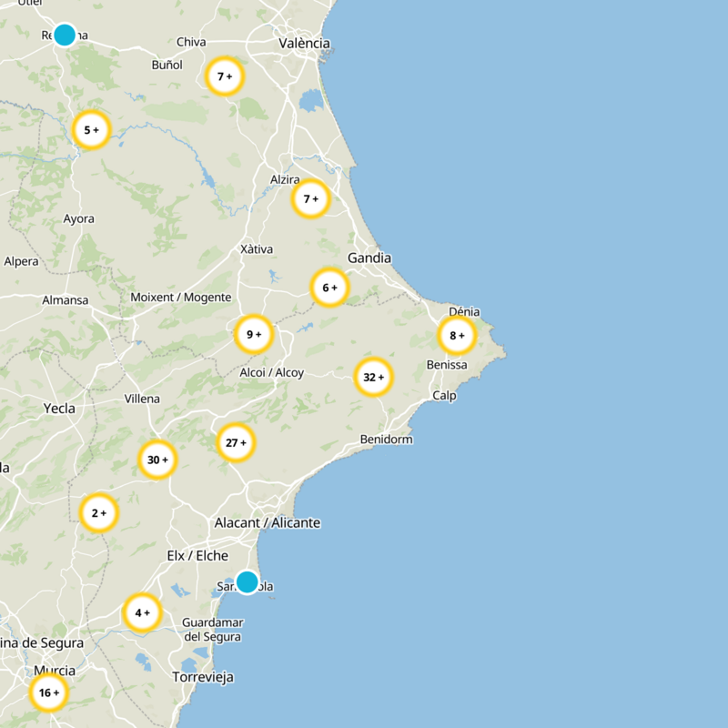Screen dimensions: 728x728
Task: Click the Benissa label
Action: tap(447, 365)
